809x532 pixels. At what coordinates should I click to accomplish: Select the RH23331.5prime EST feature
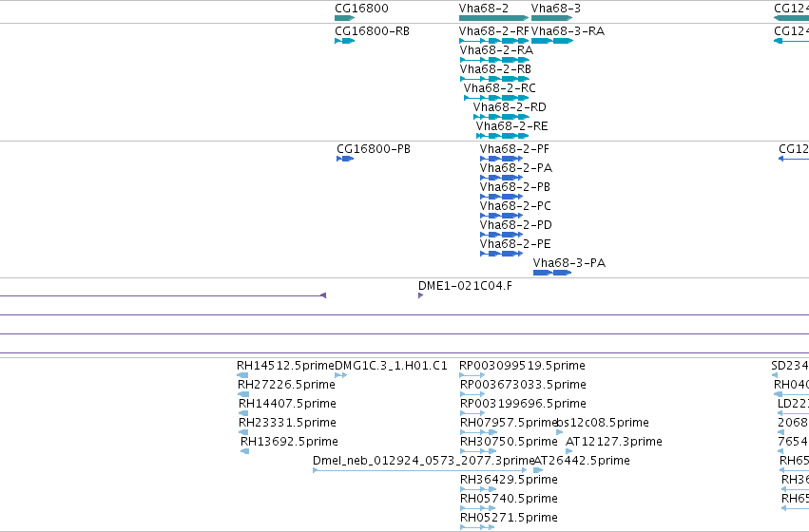point(243,432)
